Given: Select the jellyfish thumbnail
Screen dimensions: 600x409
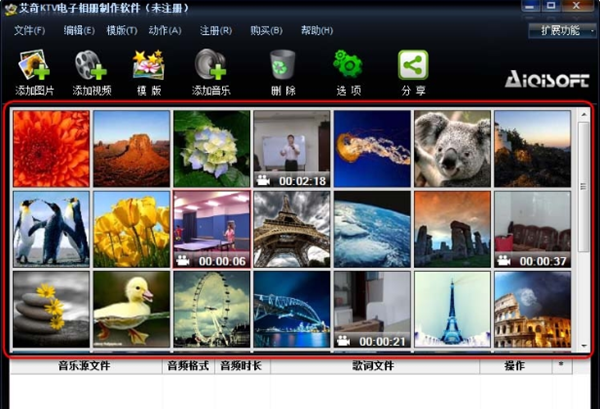Looking at the screenshot, I should coord(372,149).
